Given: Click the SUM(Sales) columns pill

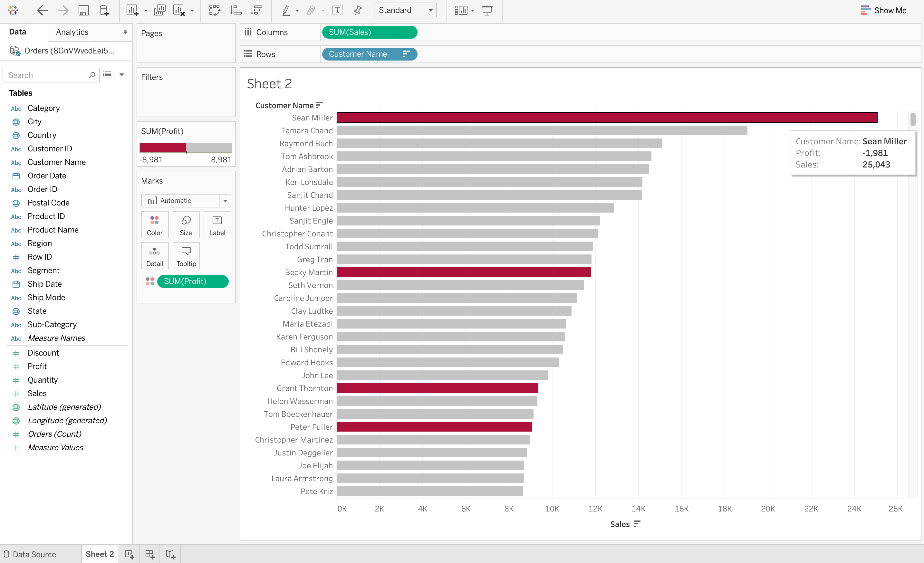Looking at the screenshot, I should click(x=370, y=32).
